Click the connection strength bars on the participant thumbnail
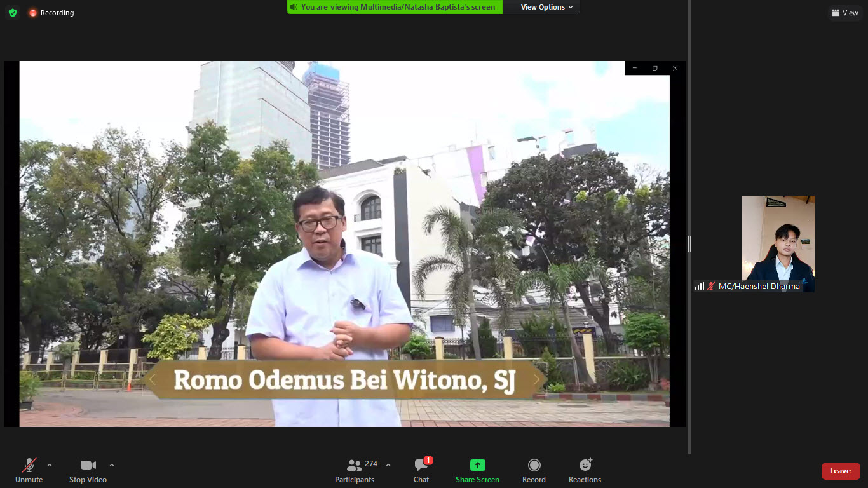 click(699, 286)
